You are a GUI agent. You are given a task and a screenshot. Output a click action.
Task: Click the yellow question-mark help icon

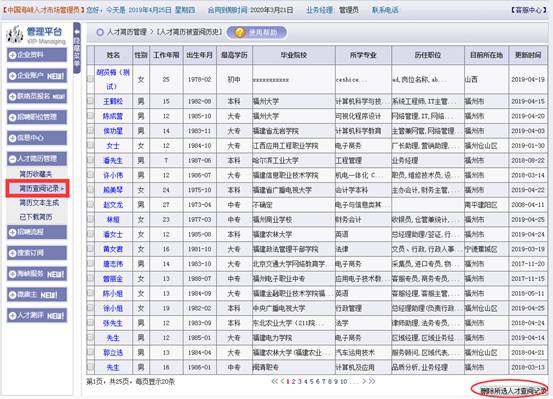pos(240,32)
